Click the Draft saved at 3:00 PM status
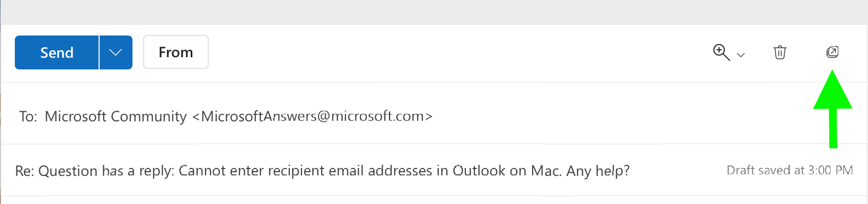868x204 pixels. [790, 170]
